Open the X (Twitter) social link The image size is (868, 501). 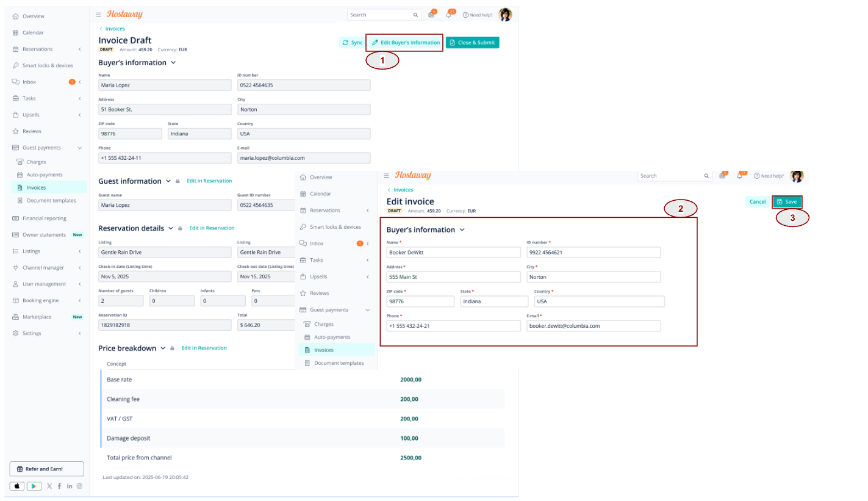point(49,486)
